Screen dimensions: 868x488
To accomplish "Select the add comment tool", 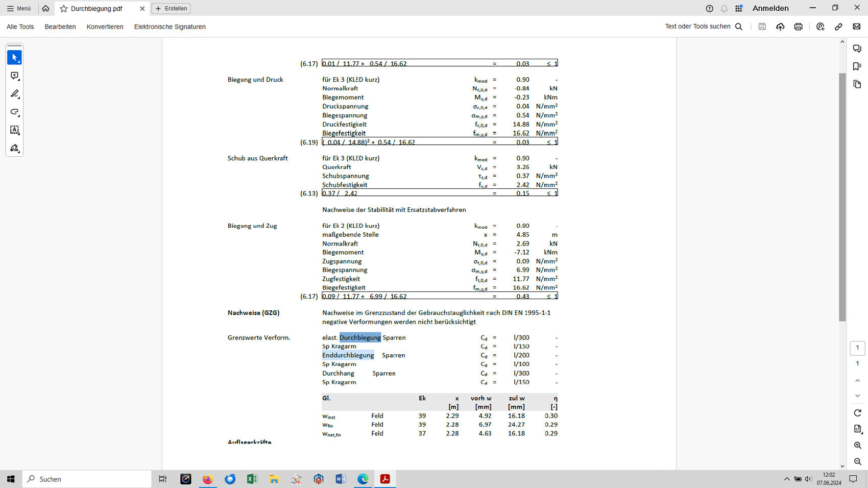I will (x=14, y=76).
